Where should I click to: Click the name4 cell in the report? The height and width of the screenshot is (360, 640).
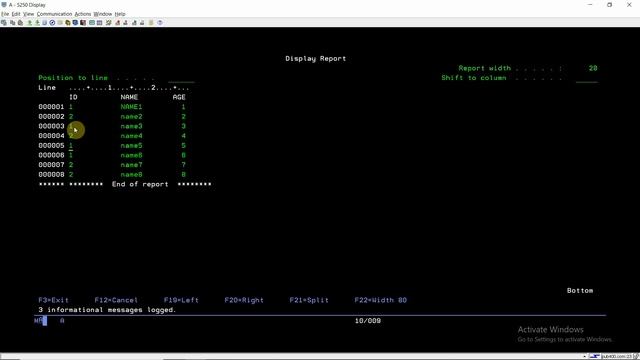pyautogui.click(x=131, y=136)
